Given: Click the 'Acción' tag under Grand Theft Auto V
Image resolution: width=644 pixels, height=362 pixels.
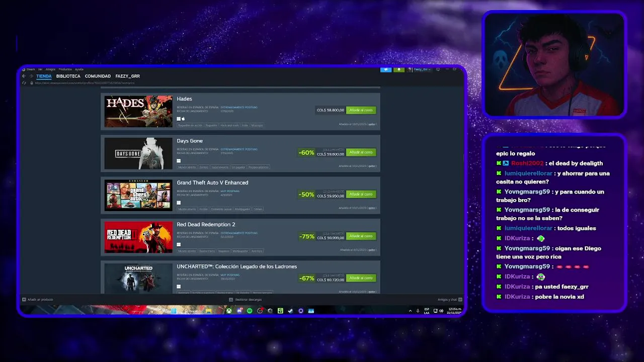Looking at the screenshot, I should click(203, 209).
